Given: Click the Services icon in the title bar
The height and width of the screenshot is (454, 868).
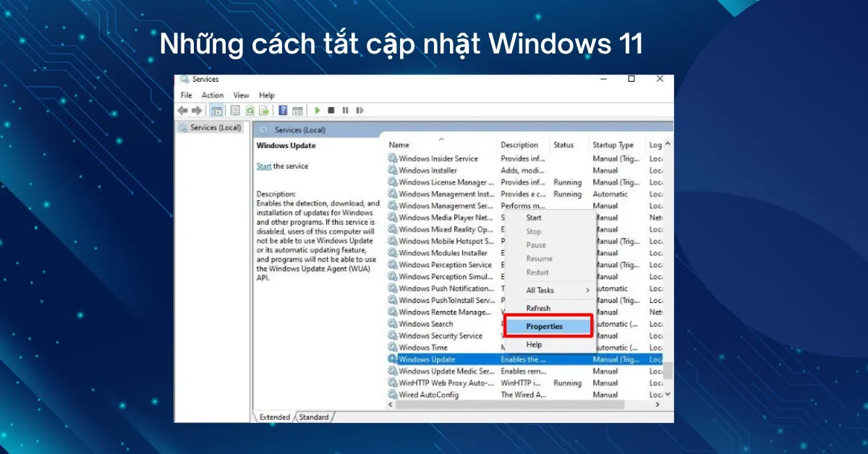Looking at the screenshot, I should coord(184,80).
